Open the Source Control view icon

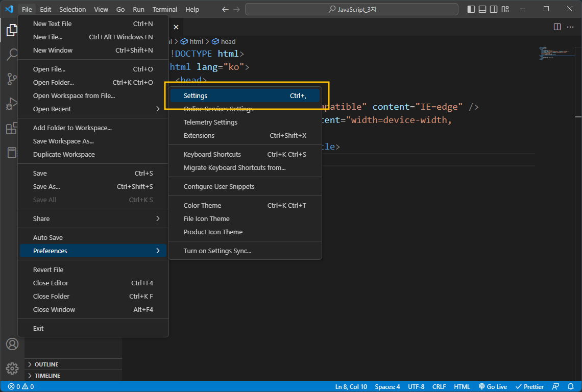click(x=12, y=79)
